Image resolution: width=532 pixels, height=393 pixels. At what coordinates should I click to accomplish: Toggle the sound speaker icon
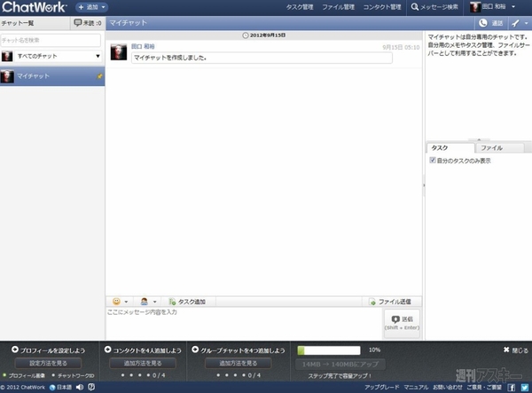tap(80, 387)
